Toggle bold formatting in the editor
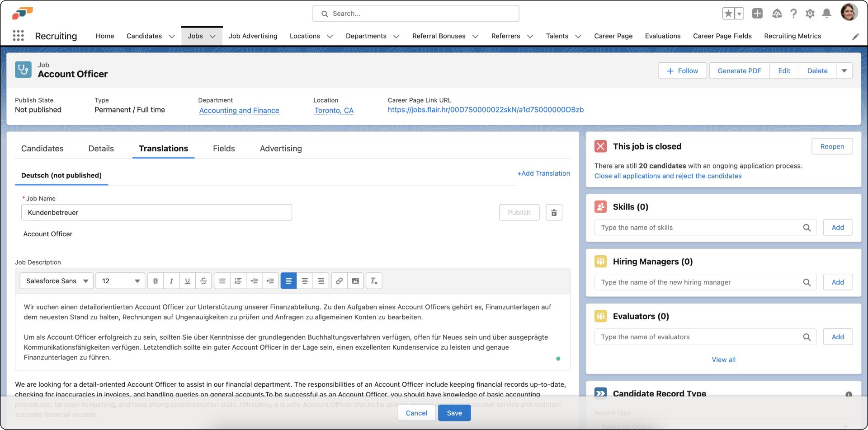 click(155, 280)
